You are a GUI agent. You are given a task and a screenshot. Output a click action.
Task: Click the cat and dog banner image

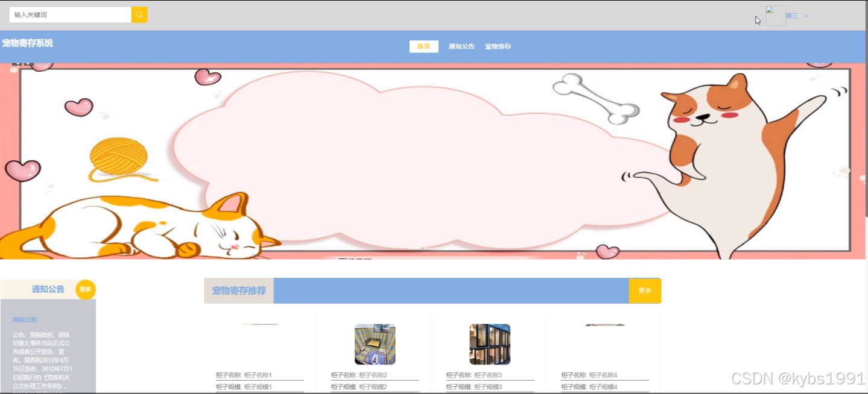pos(433,161)
